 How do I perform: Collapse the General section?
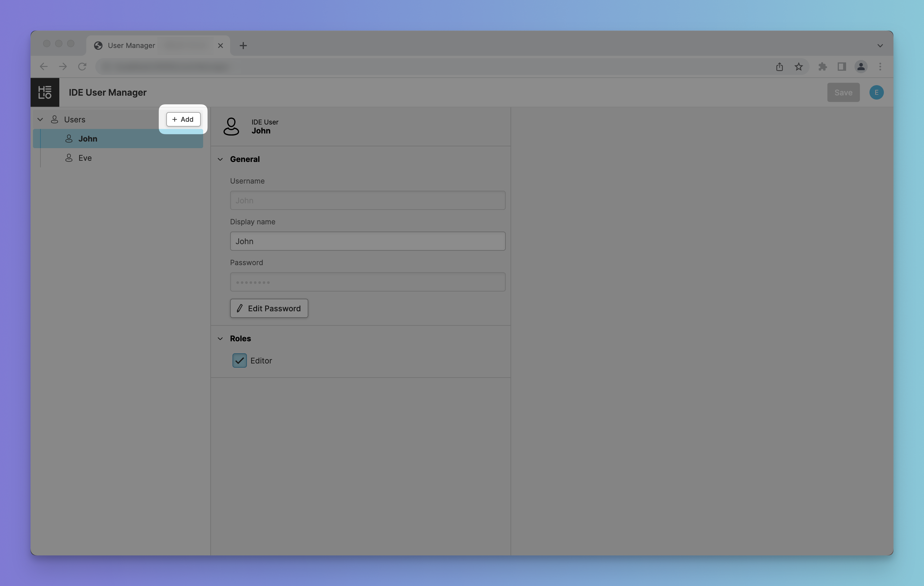[x=220, y=159]
